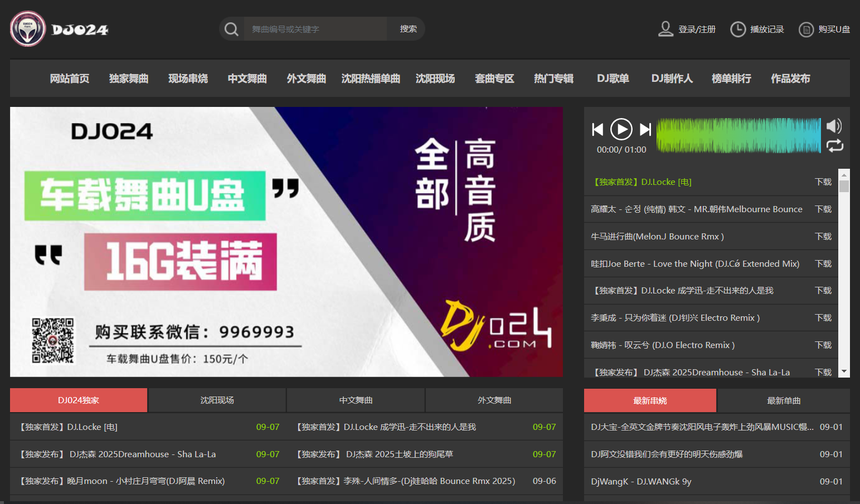This screenshot has height=504, width=860.
Task: Click the user profile icon
Action: tap(665, 29)
